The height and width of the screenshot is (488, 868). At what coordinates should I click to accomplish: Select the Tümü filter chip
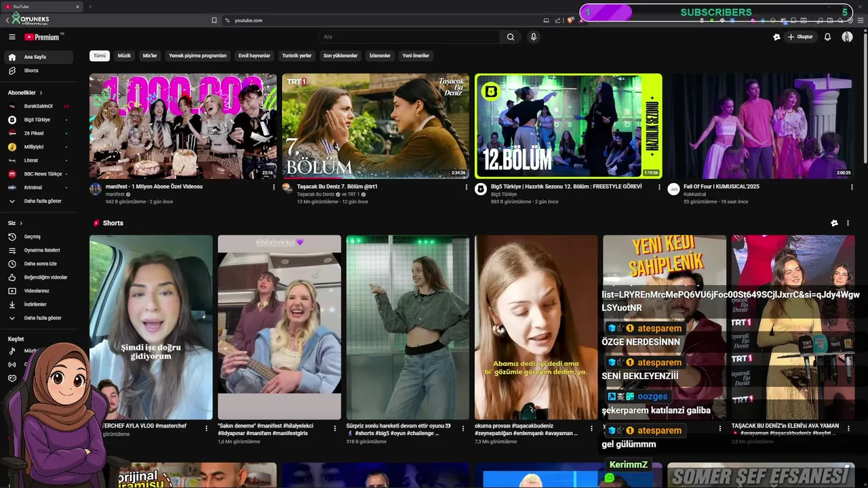100,56
